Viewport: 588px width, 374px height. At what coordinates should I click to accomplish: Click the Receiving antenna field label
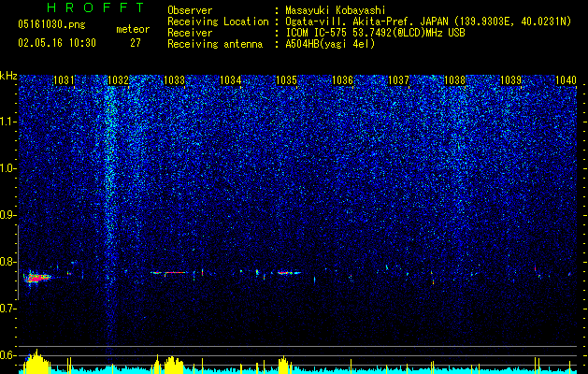coord(215,44)
